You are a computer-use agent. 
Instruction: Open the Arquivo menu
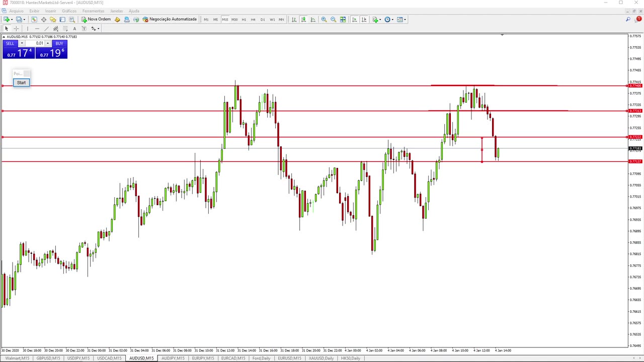[16, 11]
